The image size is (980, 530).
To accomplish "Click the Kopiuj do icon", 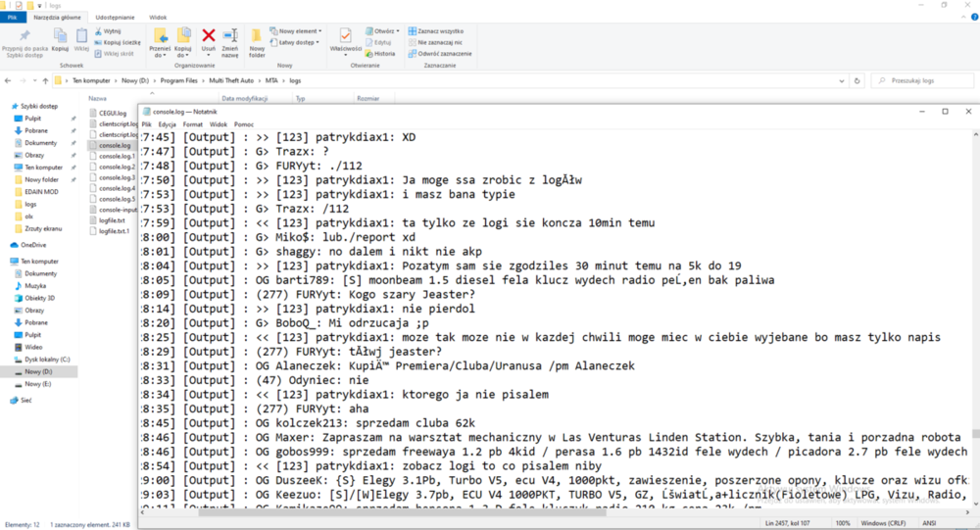I will [x=183, y=35].
